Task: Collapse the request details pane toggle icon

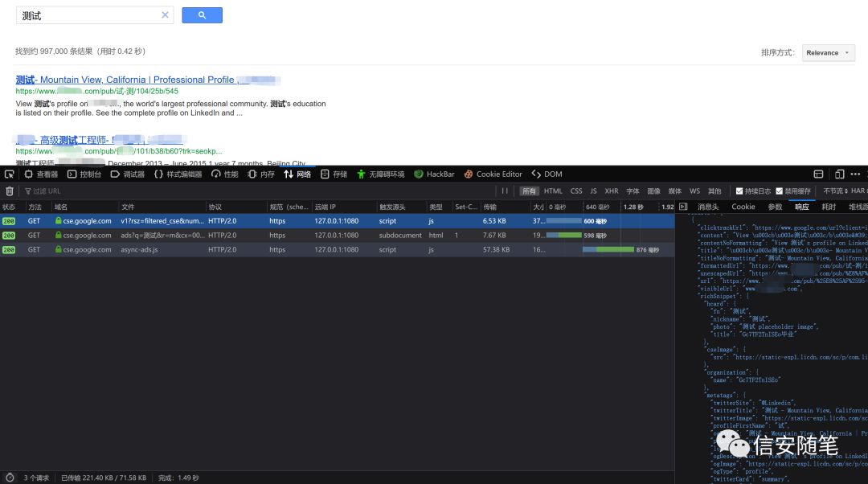Action: (683, 207)
